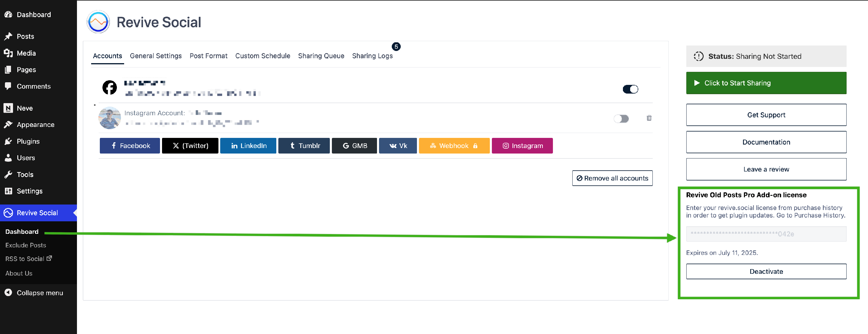This screenshot has width=868, height=334.
Task: Switch to the General Settings tab
Action: [155, 56]
